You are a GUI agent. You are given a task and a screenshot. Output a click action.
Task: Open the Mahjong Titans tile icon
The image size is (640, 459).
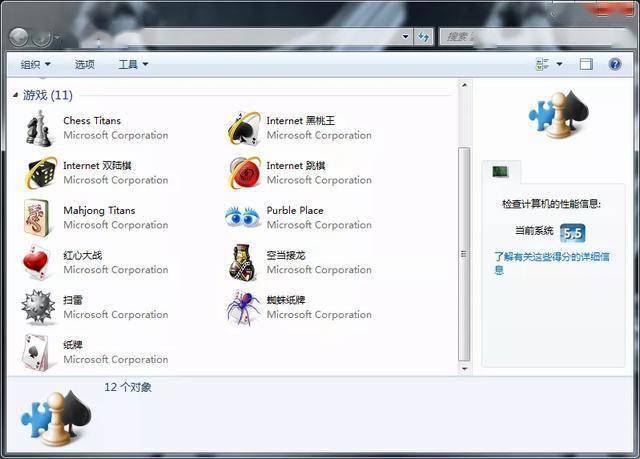pyautogui.click(x=37, y=218)
